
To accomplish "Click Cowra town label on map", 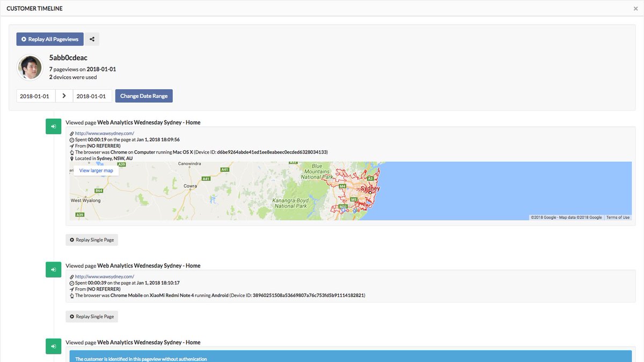I will 190,186.
